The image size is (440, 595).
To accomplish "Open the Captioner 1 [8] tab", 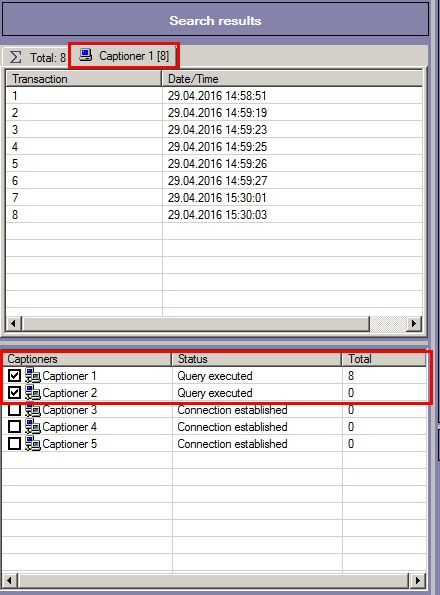I will (x=124, y=56).
